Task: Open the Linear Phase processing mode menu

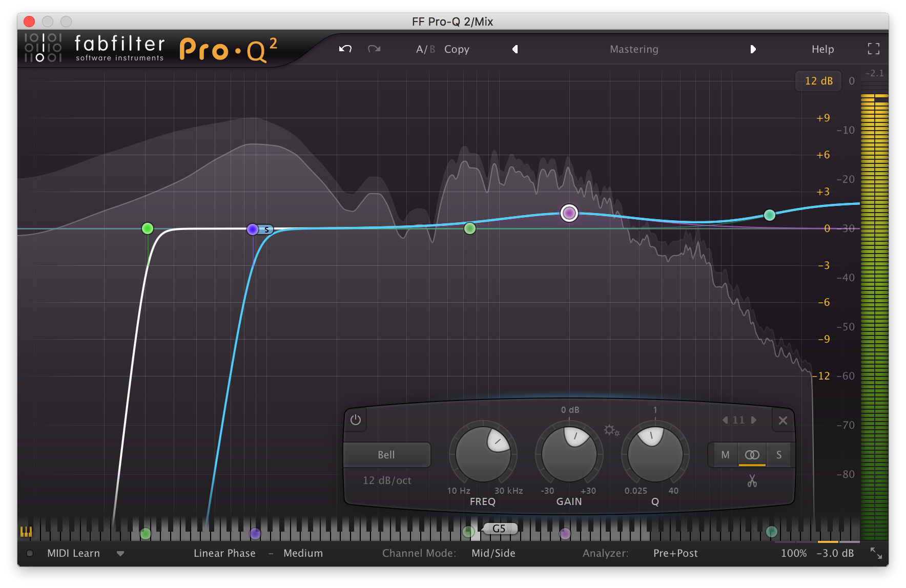Action: click(224, 553)
